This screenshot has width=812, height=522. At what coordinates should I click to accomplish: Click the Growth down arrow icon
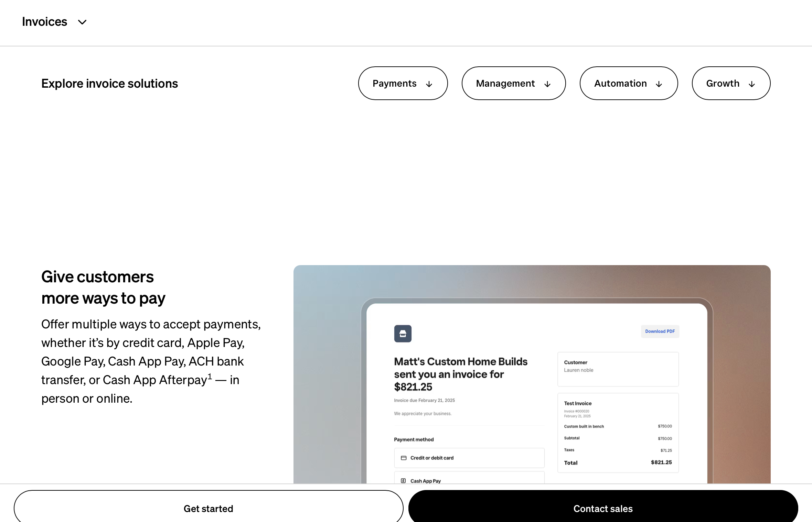(752, 84)
